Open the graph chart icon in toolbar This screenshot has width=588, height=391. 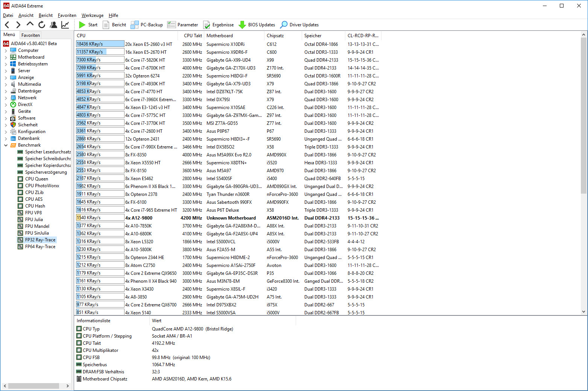pos(65,25)
